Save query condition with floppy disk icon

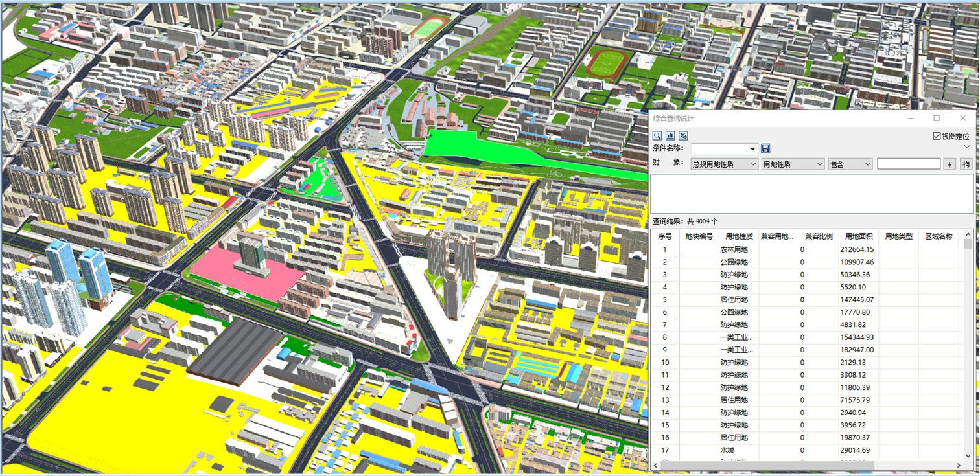click(765, 149)
